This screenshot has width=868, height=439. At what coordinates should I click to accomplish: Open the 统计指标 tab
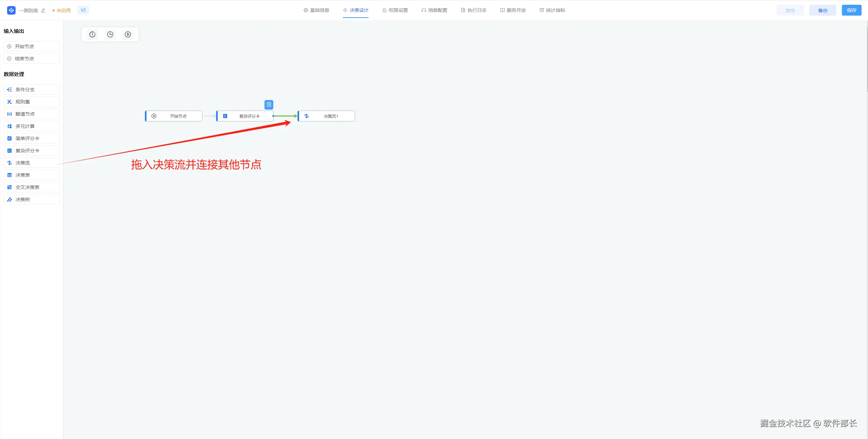552,10
